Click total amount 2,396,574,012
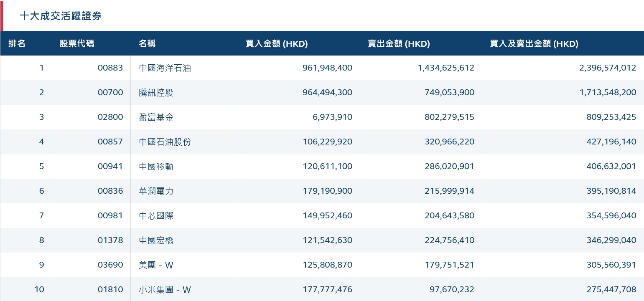Image resolution: width=644 pixels, height=301 pixels. [608, 68]
